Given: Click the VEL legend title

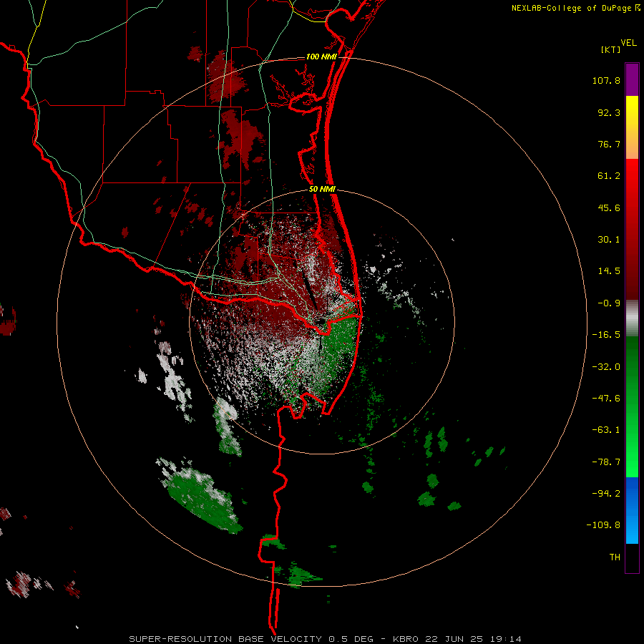Looking at the screenshot, I should pos(628,43).
